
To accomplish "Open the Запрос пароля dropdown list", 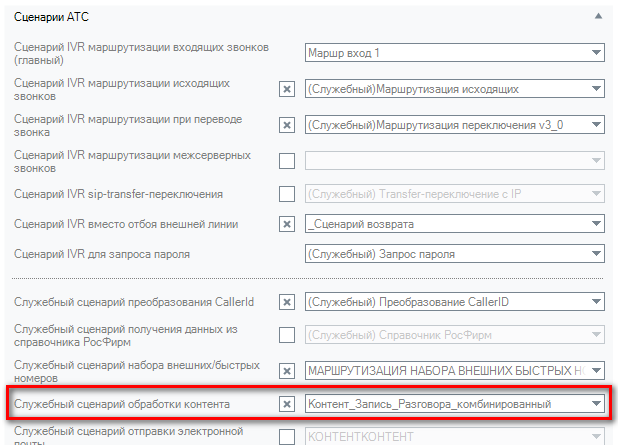I will click(596, 254).
